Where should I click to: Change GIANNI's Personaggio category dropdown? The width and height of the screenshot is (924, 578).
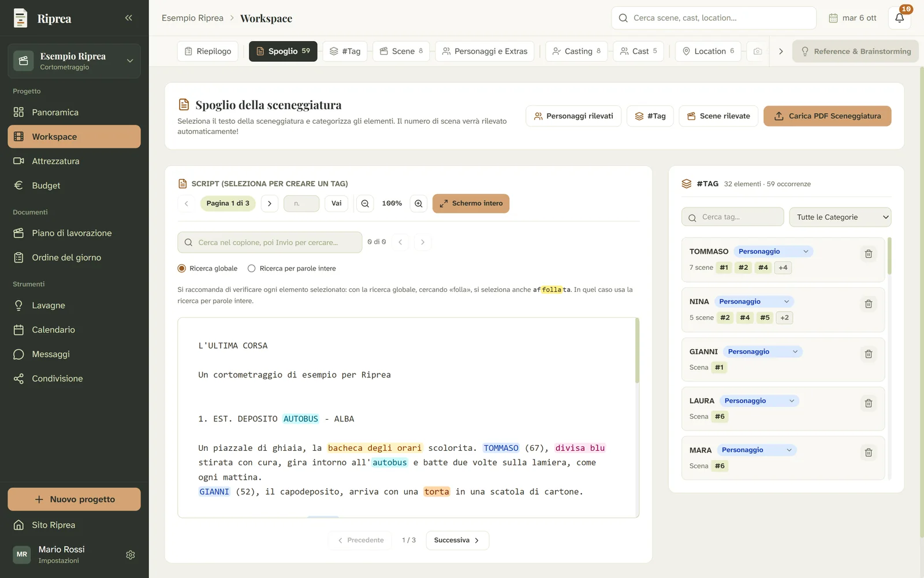click(763, 351)
